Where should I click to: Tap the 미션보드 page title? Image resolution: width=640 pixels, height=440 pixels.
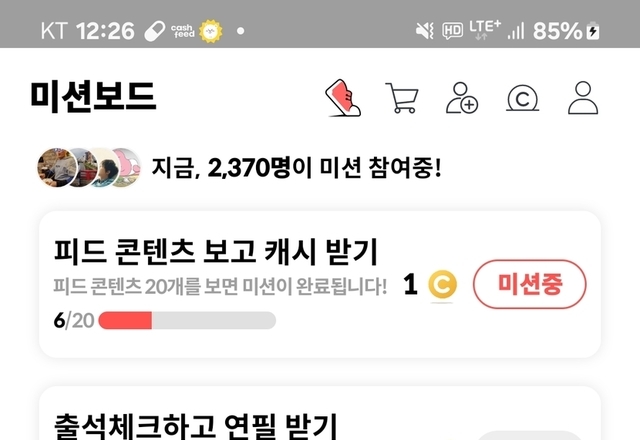[93, 97]
